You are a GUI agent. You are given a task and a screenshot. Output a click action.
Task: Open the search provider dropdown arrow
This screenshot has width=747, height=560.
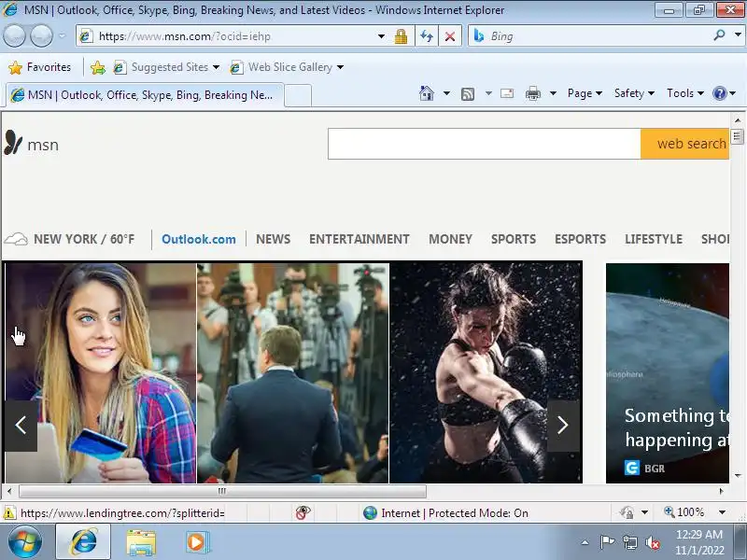coord(738,35)
